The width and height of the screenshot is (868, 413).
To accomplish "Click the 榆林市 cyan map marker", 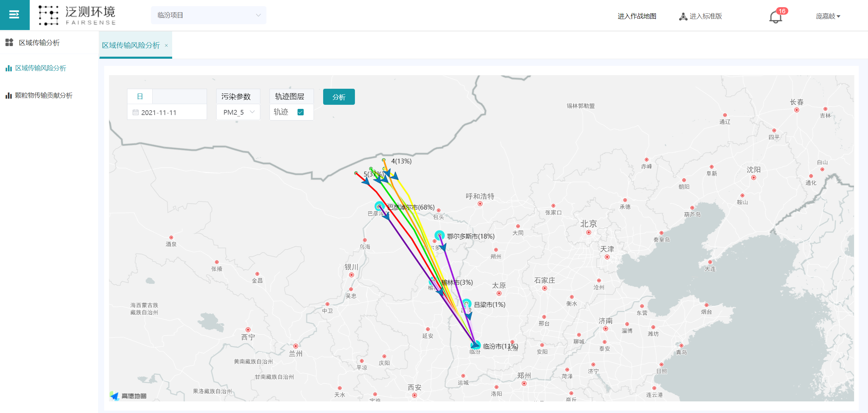I will (433, 282).
